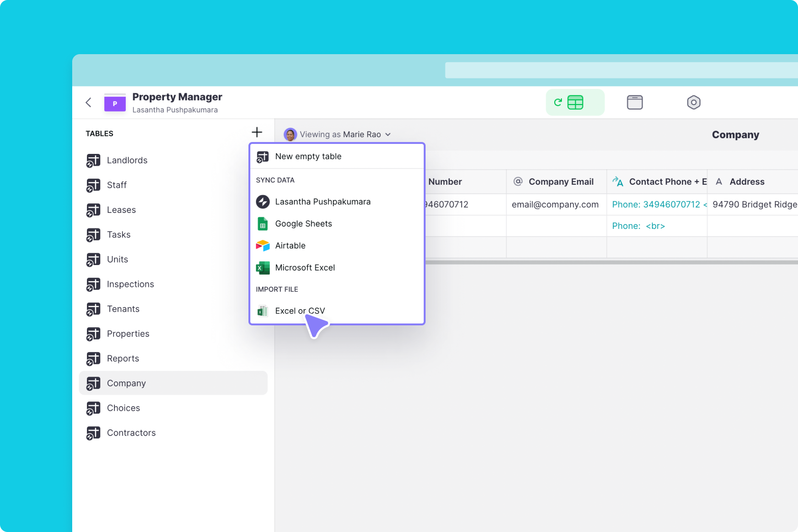Image resolution: width=798 pixels, height=532 pixels.
Task: Select Lasantha Pushpakumara sync data source
Action: click(323, 202)
